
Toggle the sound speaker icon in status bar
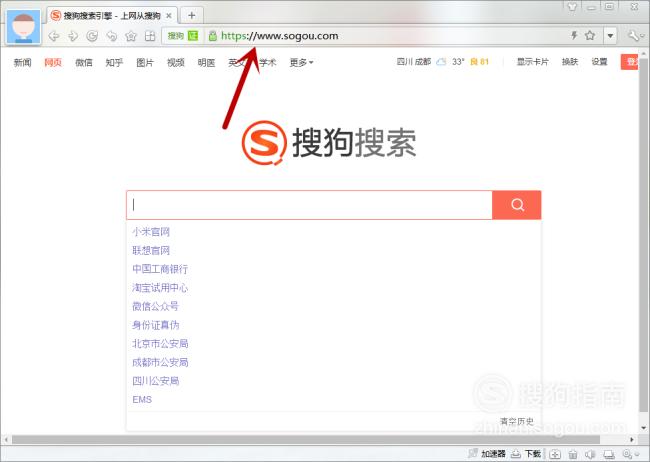coord(590,454)
